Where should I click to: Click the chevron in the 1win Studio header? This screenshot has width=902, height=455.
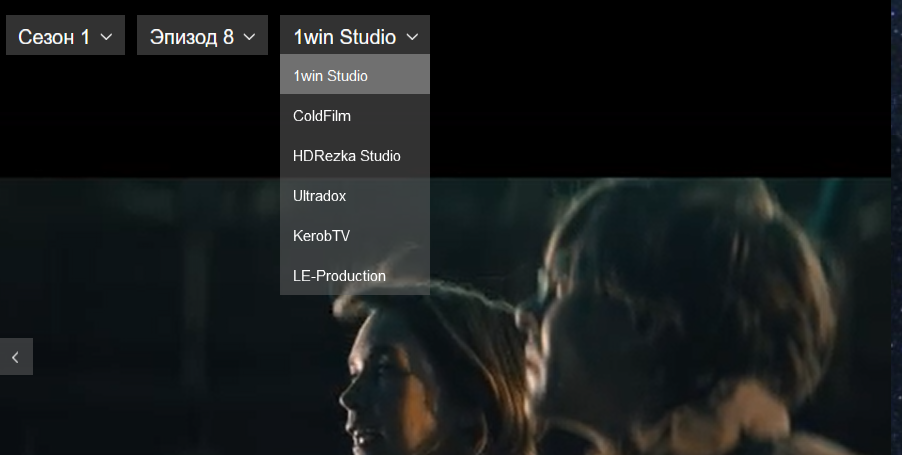click(412, 38)
